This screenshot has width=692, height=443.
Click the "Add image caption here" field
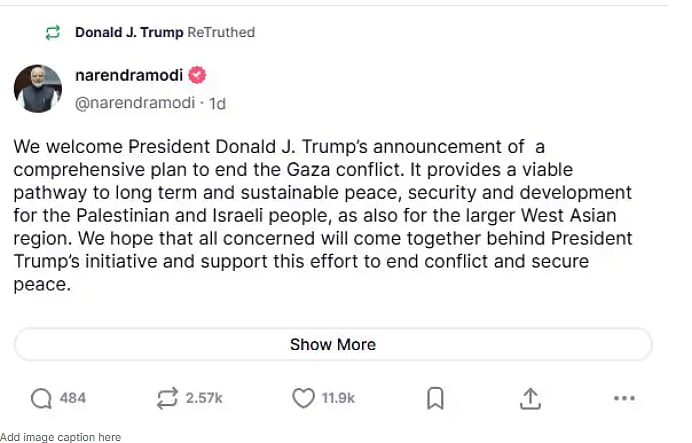coord(60,437)
